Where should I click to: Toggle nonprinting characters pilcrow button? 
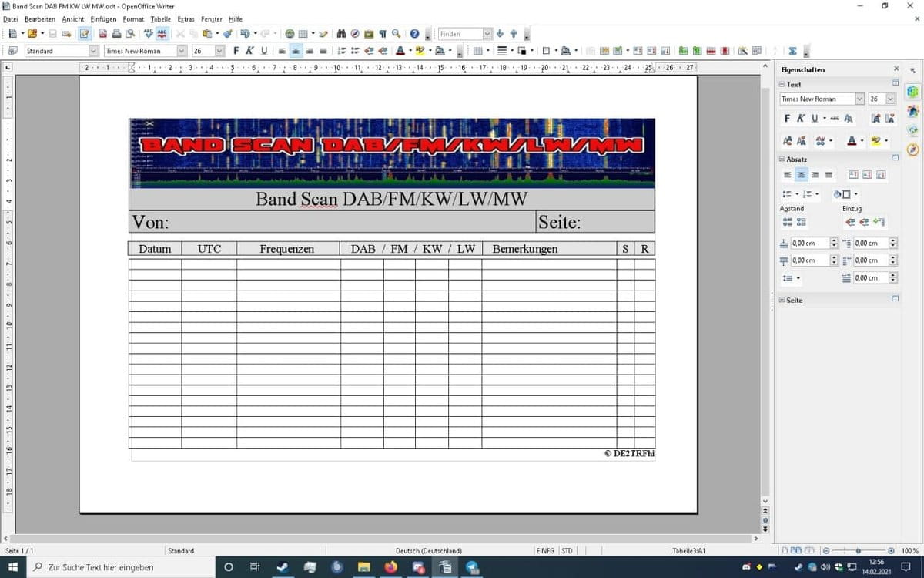[x=382, y=34]
